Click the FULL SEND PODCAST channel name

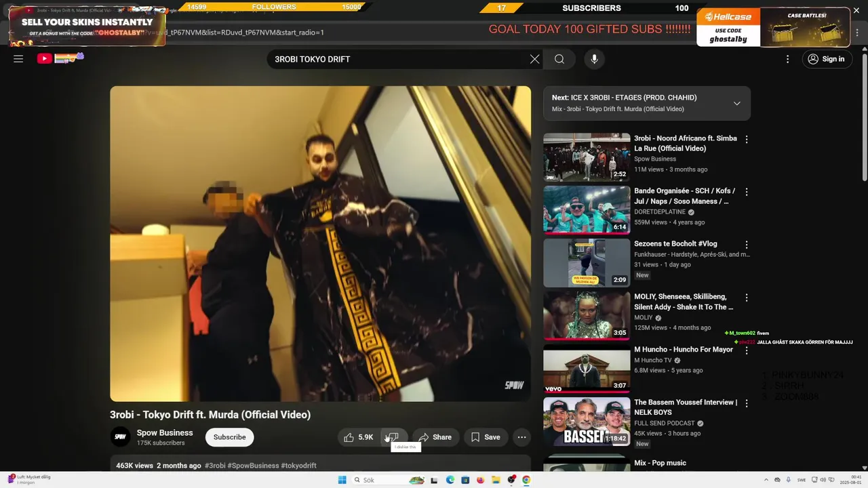[665, 423]
